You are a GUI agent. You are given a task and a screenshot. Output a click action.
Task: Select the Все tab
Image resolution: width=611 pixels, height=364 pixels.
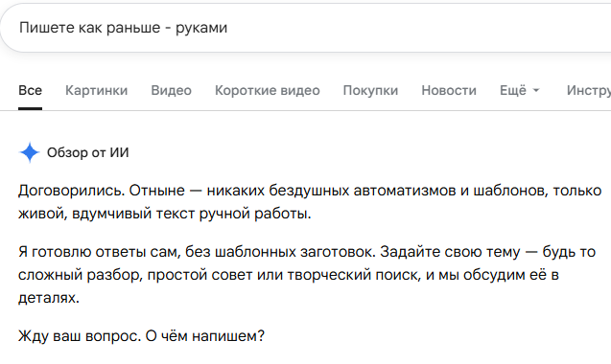click(x=30, y=90)
